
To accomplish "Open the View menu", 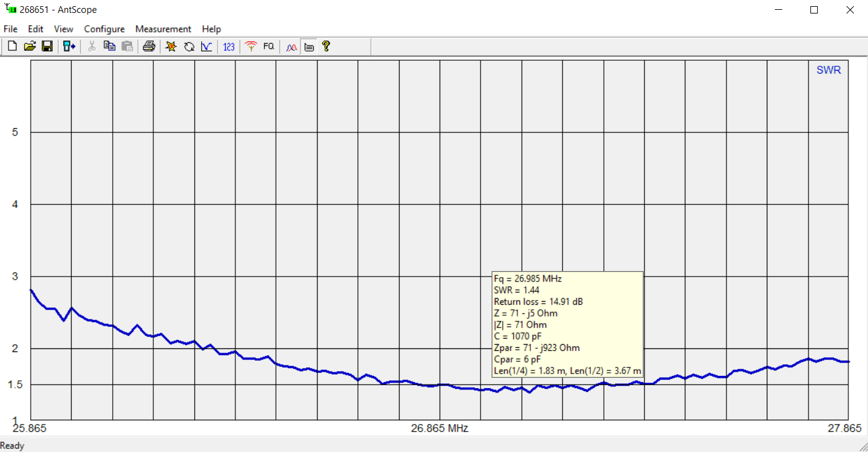I will pyautogui.click(x=63, y=29).
